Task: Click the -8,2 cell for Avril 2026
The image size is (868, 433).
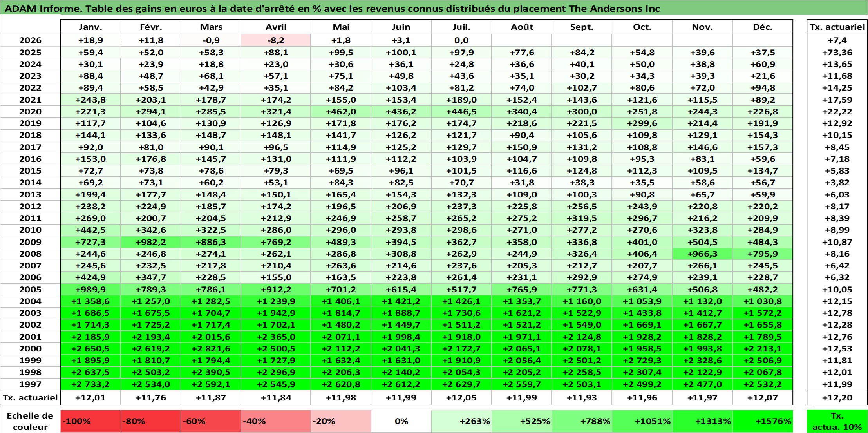Action: (276, 40)
